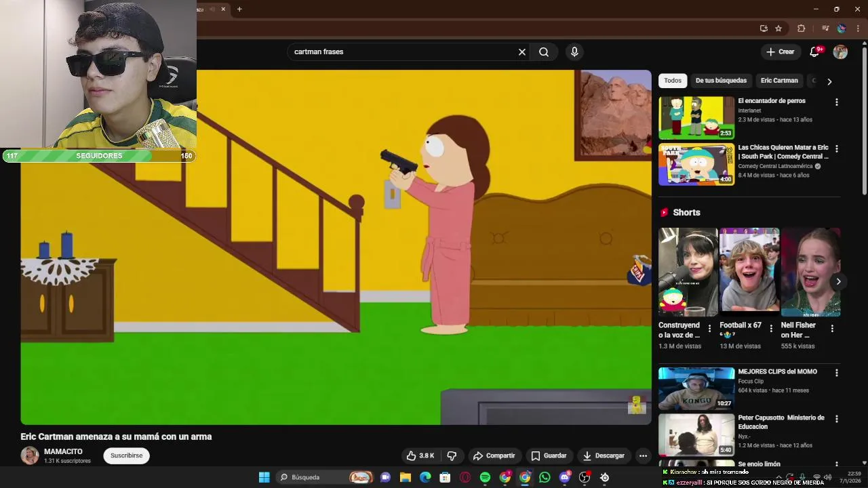Open options for El encantador de perros video
The height and width of the screenshot is (488, 868).
tap(836, 102)
